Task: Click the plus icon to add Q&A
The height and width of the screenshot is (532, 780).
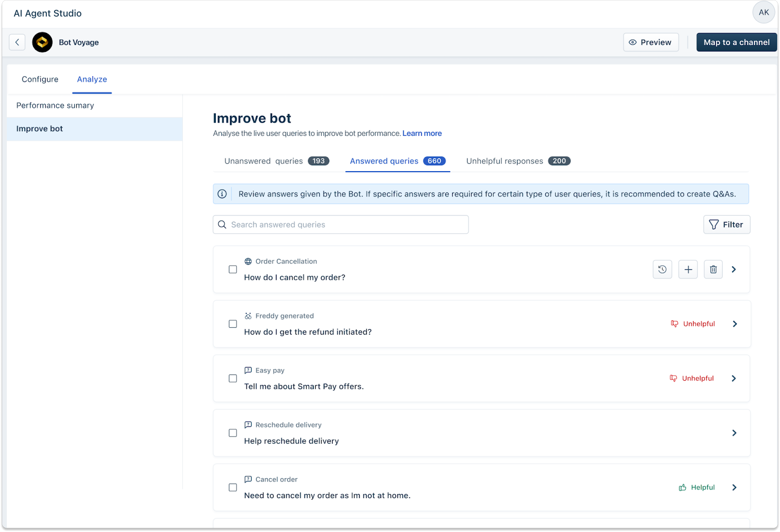Action: pyautogui.click(x=688, y=269)
